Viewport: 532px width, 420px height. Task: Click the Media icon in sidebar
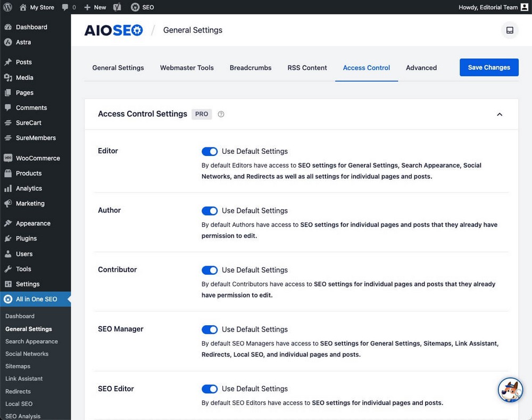pyautogui.click(x=8, y=77)
